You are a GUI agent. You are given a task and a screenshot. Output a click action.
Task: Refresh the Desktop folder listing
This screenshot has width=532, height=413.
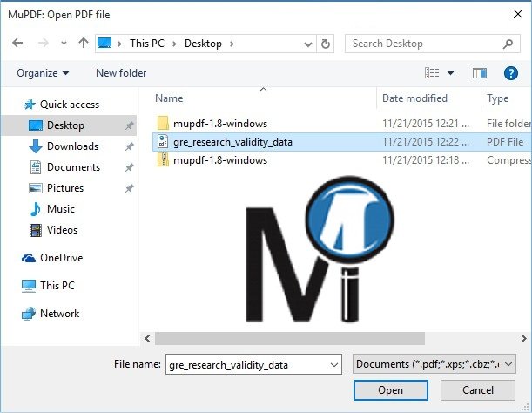click(x=326, y=44)
